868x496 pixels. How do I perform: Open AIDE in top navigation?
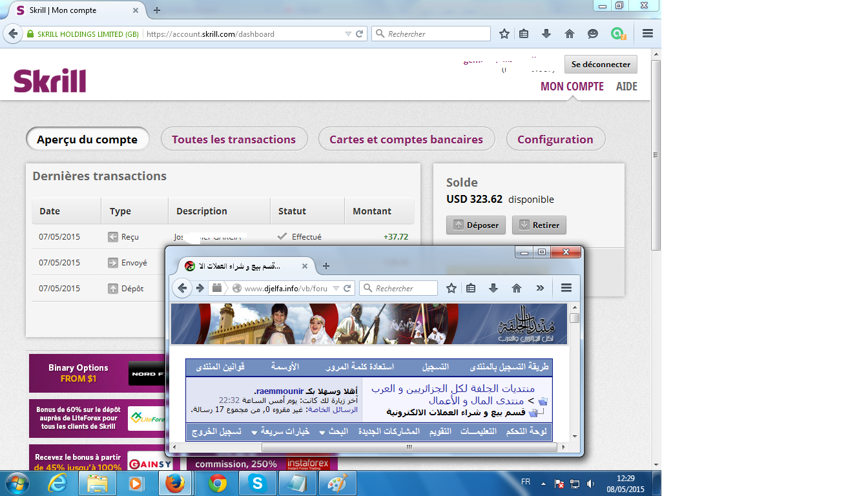coord(627,87)
